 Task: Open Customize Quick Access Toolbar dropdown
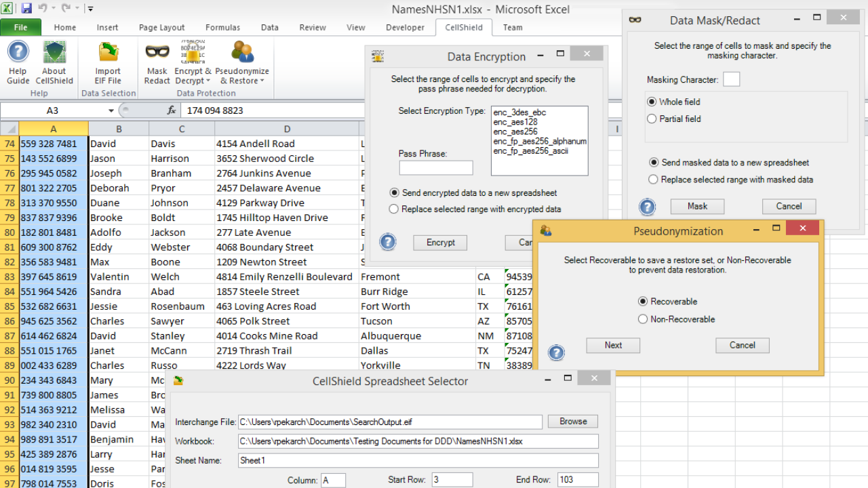(x=91, y=9)
